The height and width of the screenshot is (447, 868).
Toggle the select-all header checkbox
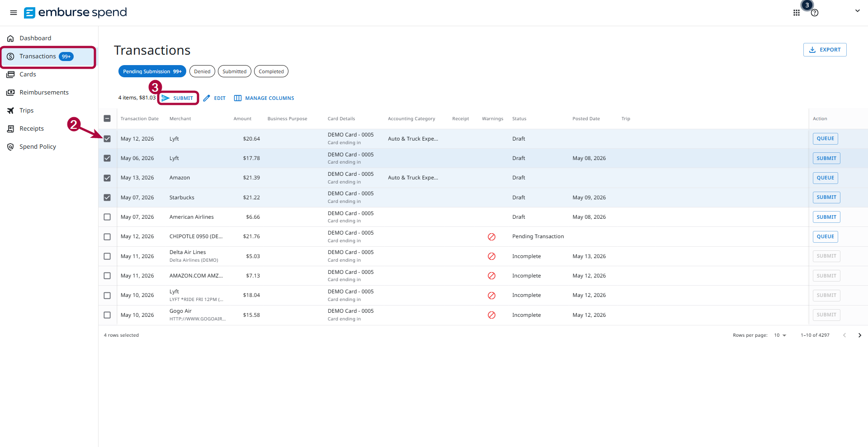pos(107,118)
